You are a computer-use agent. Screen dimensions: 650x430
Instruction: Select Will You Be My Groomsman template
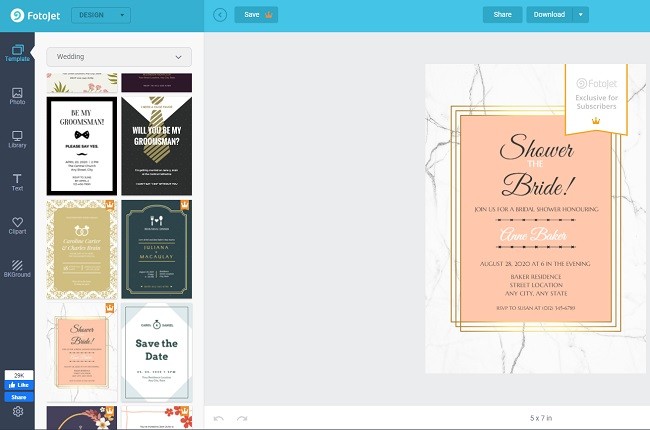click(157, 146)
